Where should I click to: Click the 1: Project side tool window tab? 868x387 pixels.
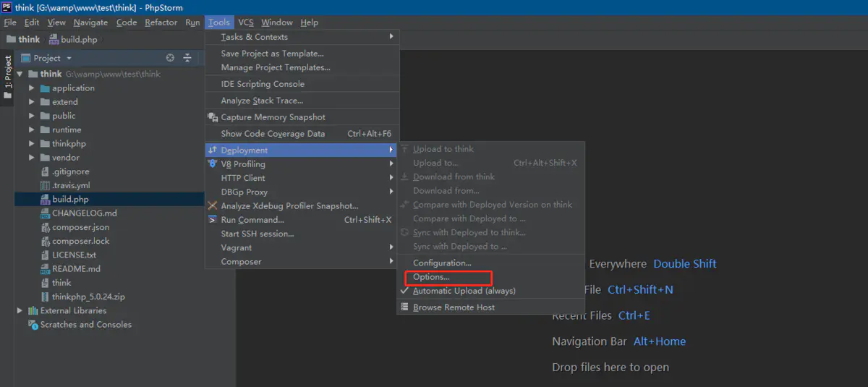click(x=7, y=78)
